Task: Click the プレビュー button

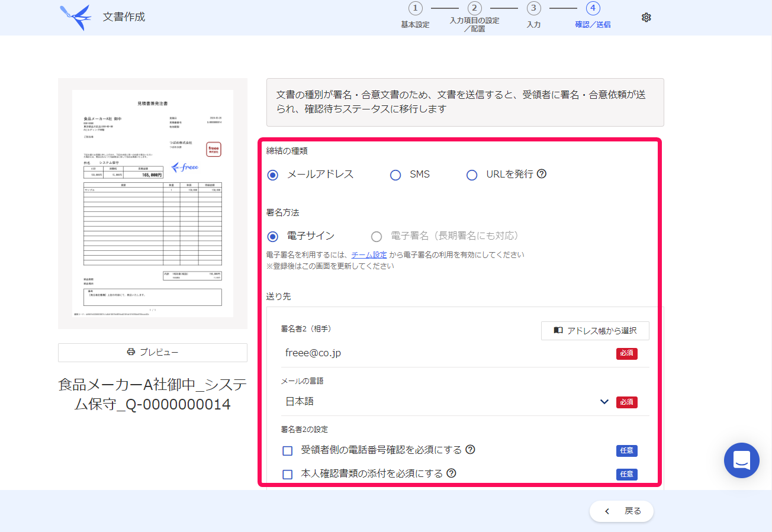Action: pos(153,352)
